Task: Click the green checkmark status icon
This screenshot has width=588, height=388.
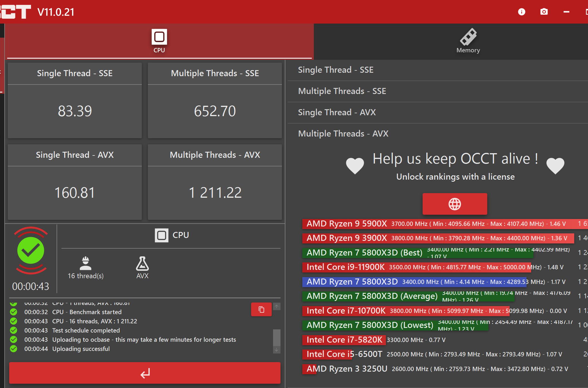Action: 31,250
